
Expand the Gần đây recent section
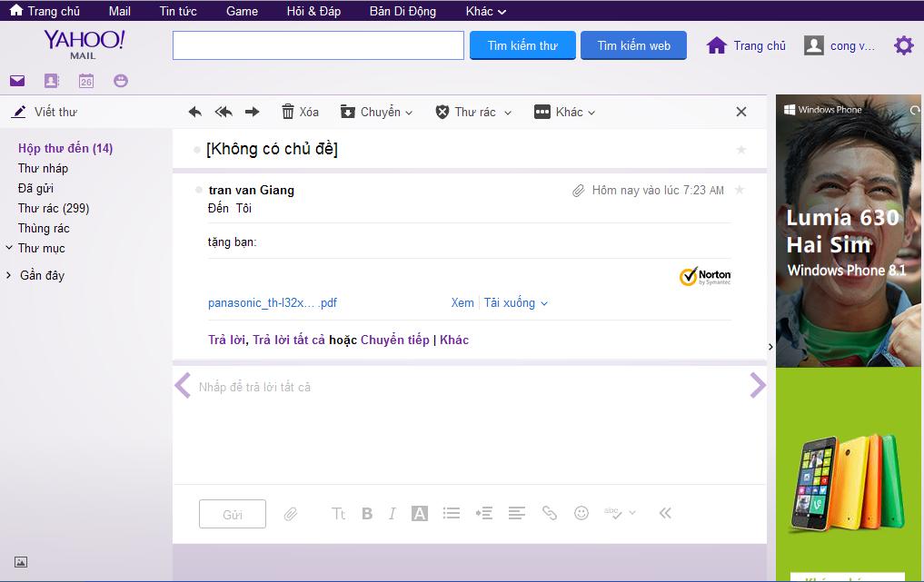[8, 275]
